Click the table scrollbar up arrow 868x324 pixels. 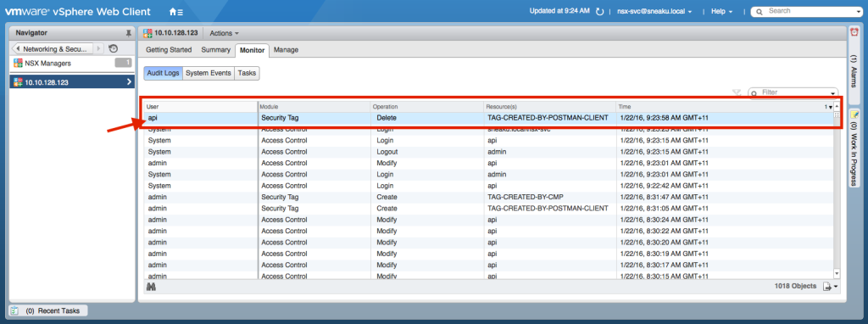(x=837, y=106)
